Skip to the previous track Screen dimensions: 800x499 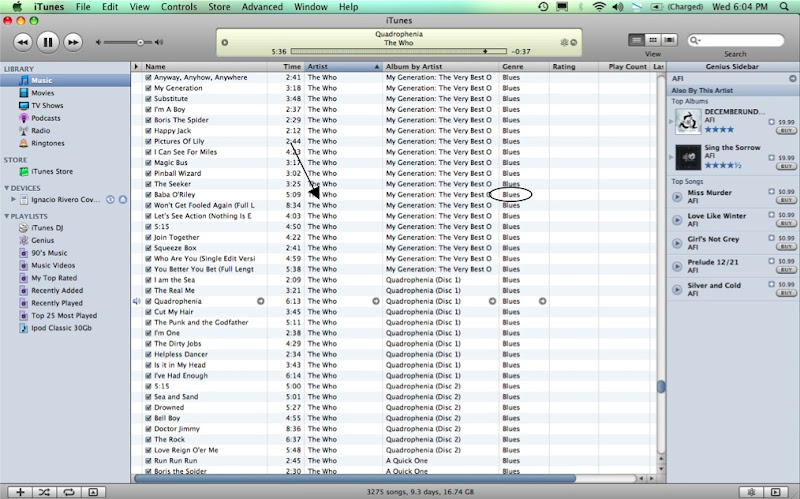[x=22, y=42]
